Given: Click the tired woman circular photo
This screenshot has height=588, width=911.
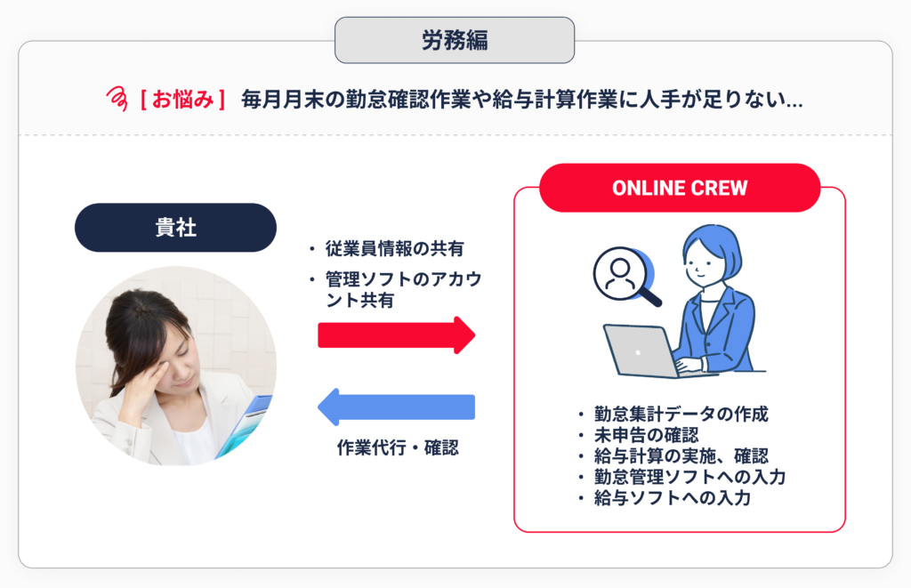Looking at the screenshot, I should click(176, 366).
